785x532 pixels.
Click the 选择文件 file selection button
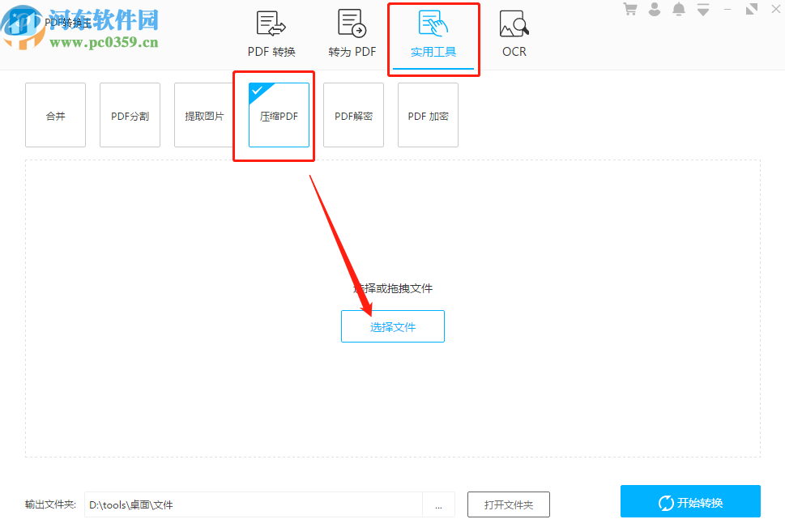coord(392,326)
